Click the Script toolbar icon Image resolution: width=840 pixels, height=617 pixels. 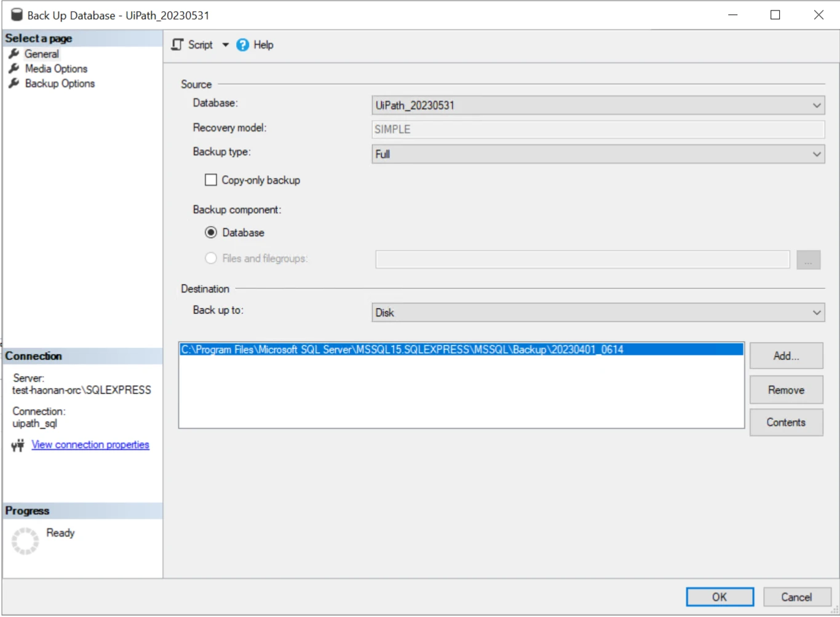(178, 45)
